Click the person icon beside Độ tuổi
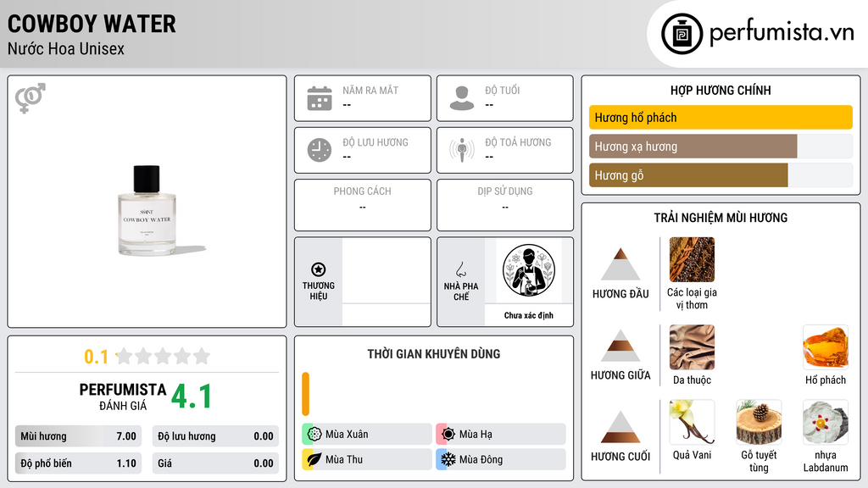The image size is (868, 488). tap(462, 98)
